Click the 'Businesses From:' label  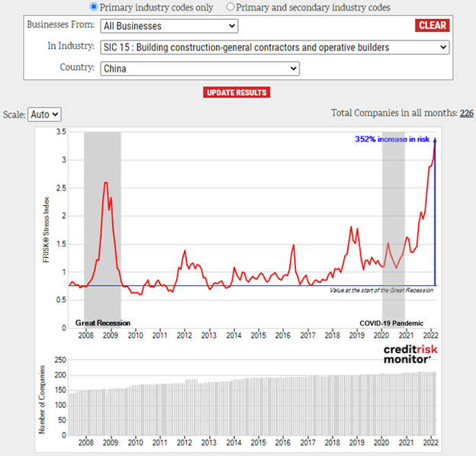point(61,24)
